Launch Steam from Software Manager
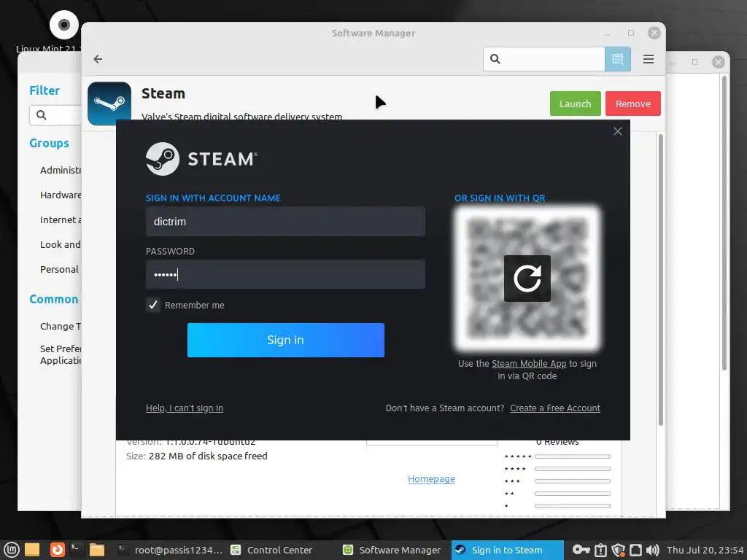The width and height of the screenshot is (747, 560). (575, 104)
